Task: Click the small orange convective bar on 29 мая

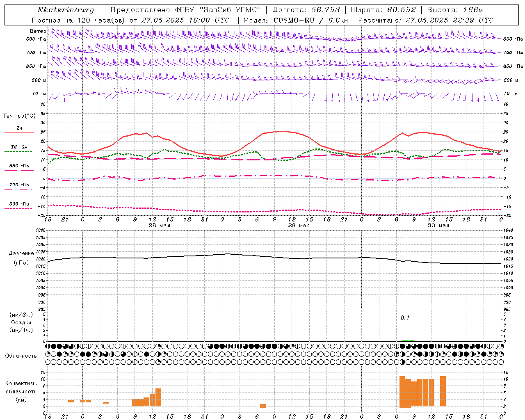Action: click(263, 406)
